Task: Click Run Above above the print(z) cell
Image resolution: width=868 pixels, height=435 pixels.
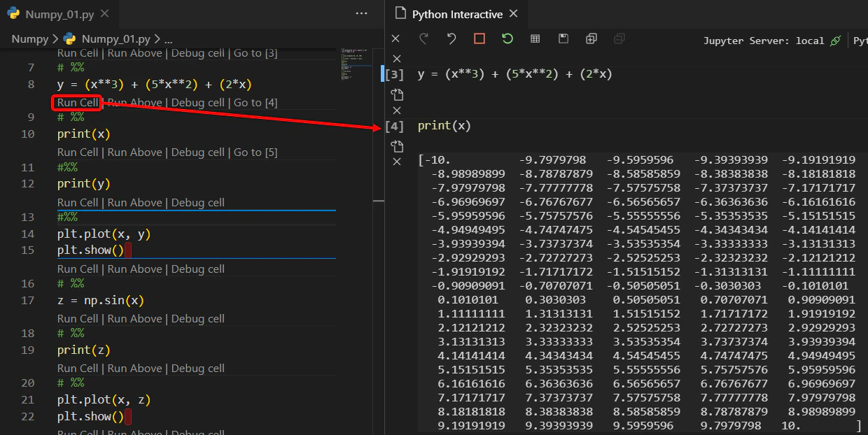Action: pos(134,319)
